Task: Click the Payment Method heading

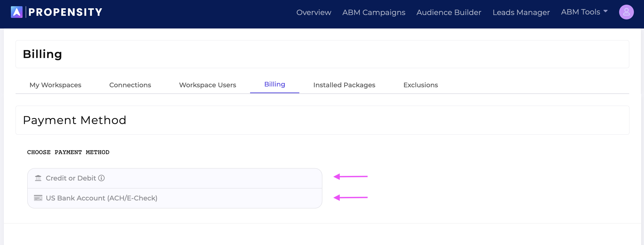Action: pyautogui.click(x=75, y=120)
